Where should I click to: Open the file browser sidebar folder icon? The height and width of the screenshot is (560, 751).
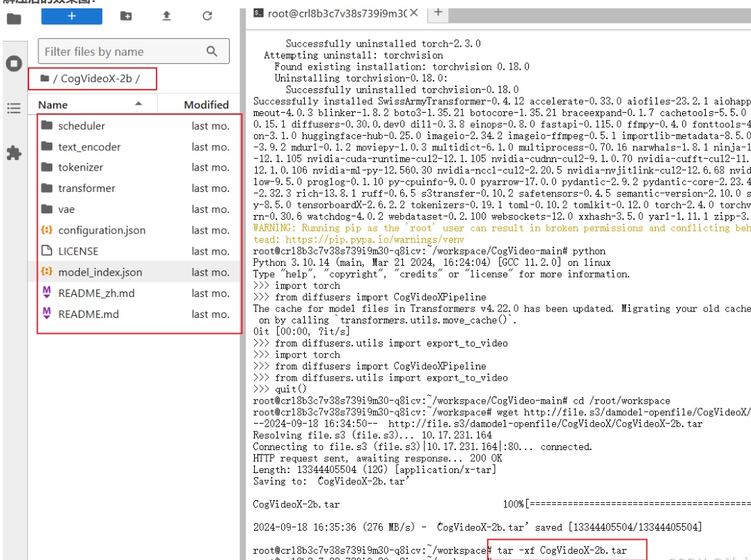point(14,19)
